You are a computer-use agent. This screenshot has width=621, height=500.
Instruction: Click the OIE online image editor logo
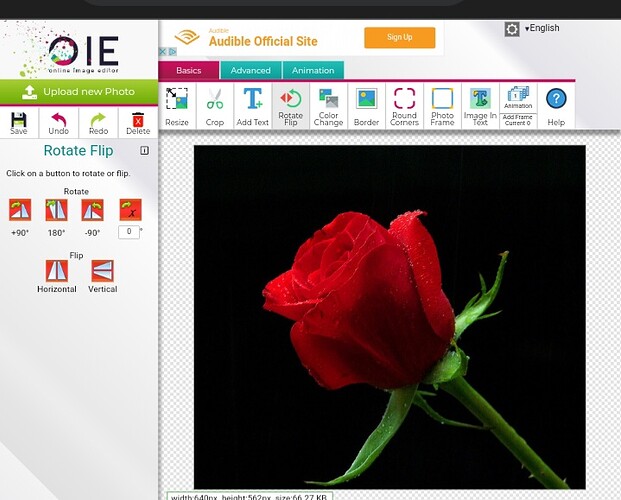coord(83,53)
